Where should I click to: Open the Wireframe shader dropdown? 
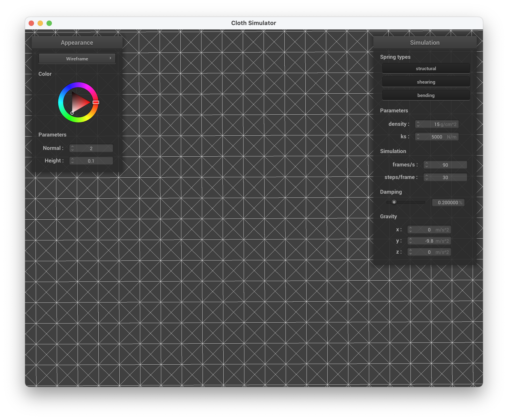(x=77, y=59)
